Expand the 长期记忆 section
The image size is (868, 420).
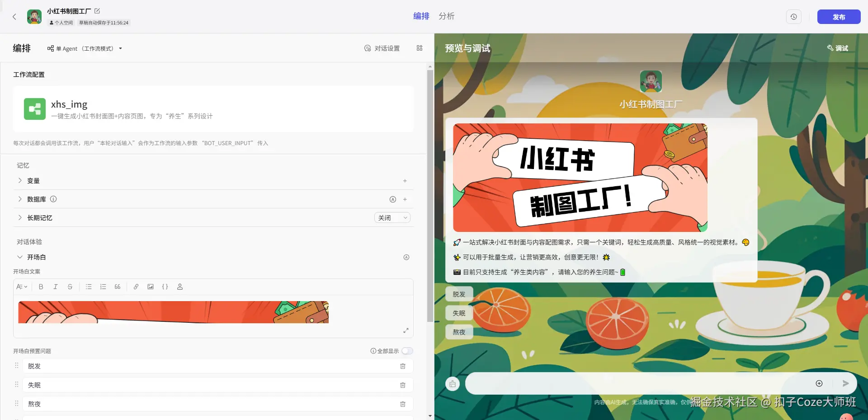coord(20,217)
